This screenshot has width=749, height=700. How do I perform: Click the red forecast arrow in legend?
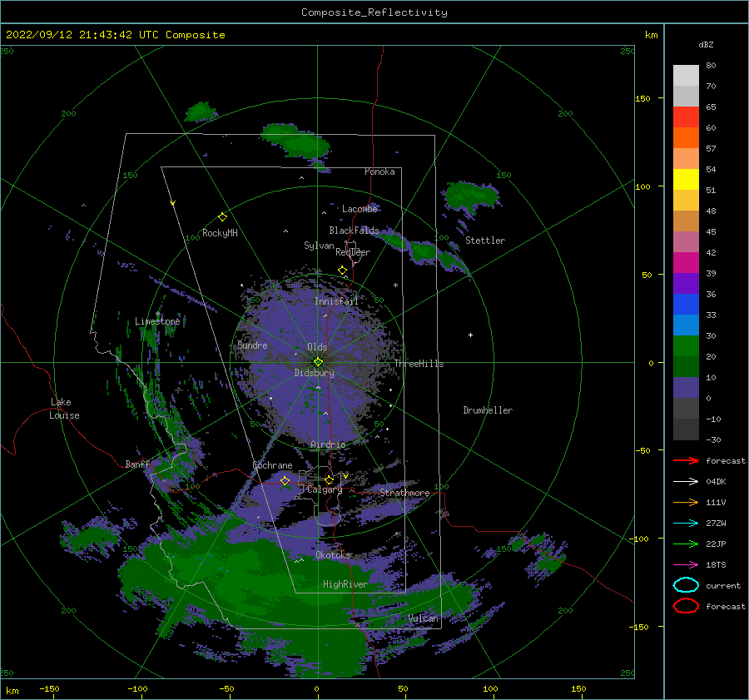pyautogui.click(x=686, y=460)
